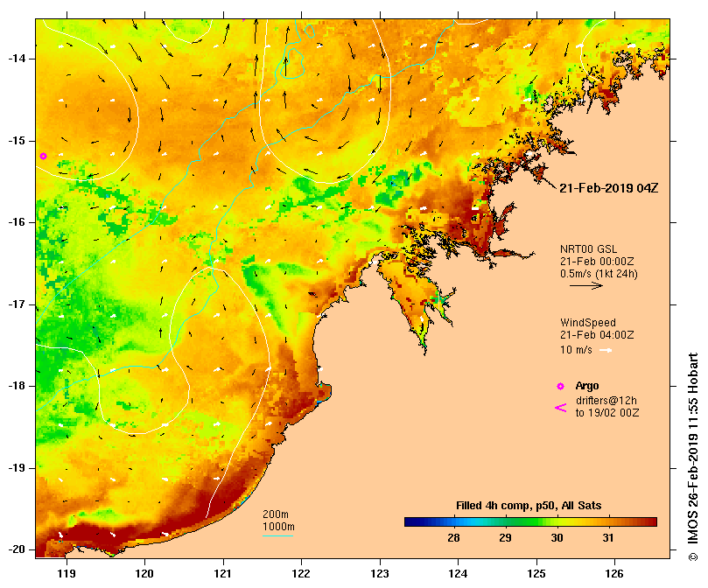Click the IMOS copyright text on right edge
This screenshot has height=588, width=708.
[692, 457]
